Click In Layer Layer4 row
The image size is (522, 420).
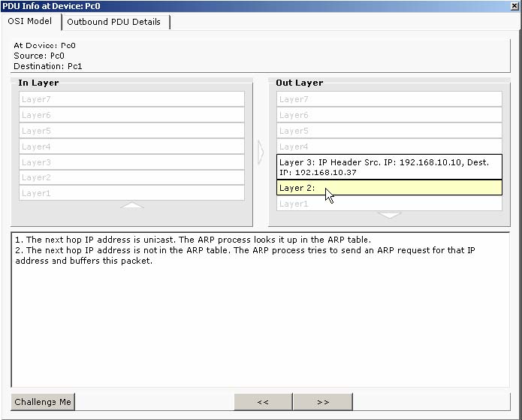point(131,147)
